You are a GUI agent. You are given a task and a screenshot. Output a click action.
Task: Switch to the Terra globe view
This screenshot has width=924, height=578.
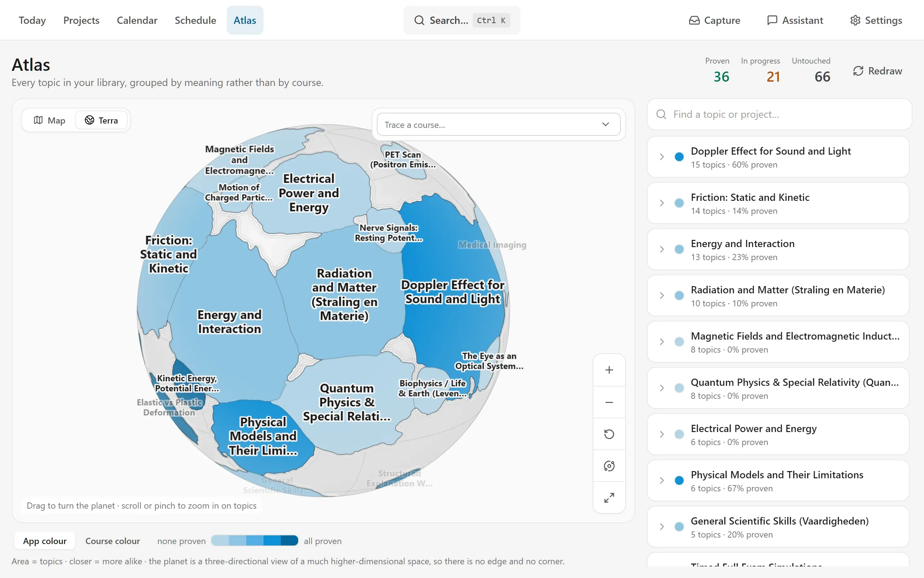coord(101,120)
